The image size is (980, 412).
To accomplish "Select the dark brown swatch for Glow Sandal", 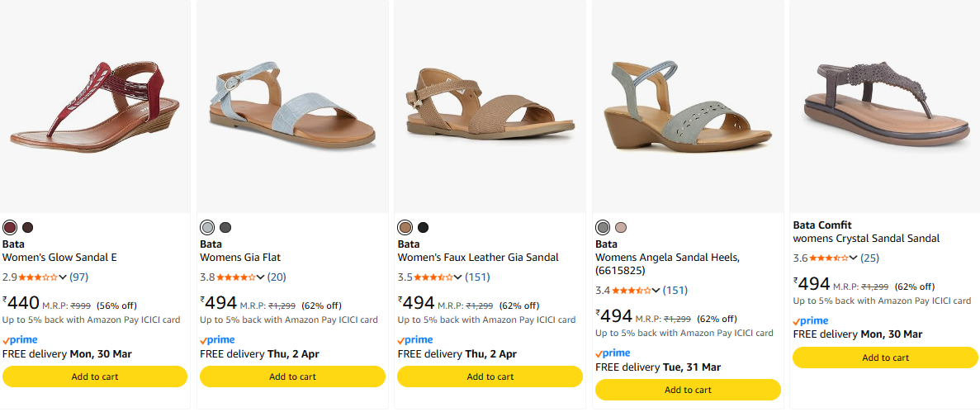I will 28,227.
